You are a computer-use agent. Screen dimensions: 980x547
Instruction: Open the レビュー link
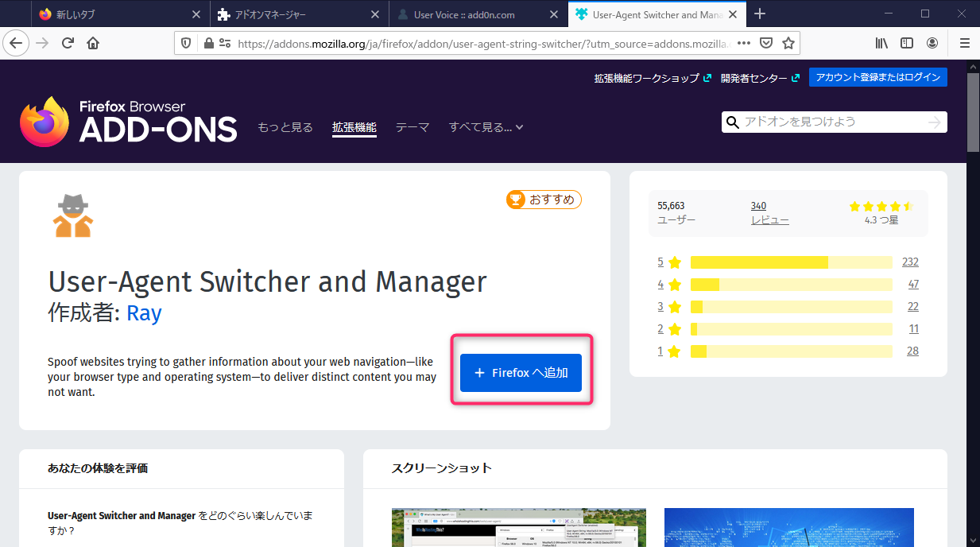pyautogui.click(x=770, y=220)
